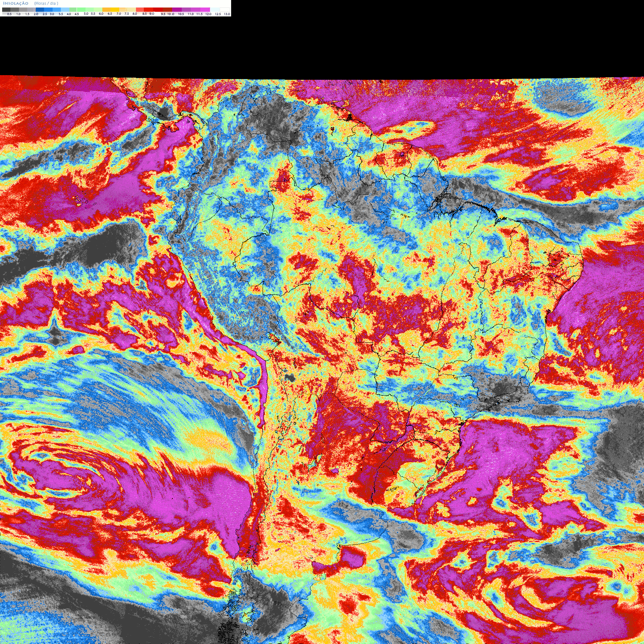Click the INSOLAÇÃO legend title
The width and height of the screenshot is (644, 644).
pyautogui.click(x=16, y=3)
